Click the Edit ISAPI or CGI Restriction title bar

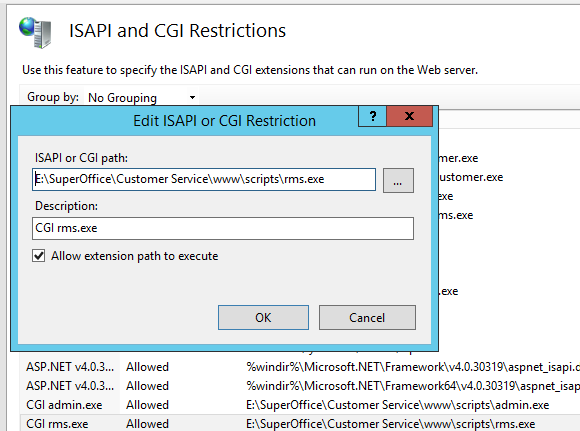click(185, 121)
